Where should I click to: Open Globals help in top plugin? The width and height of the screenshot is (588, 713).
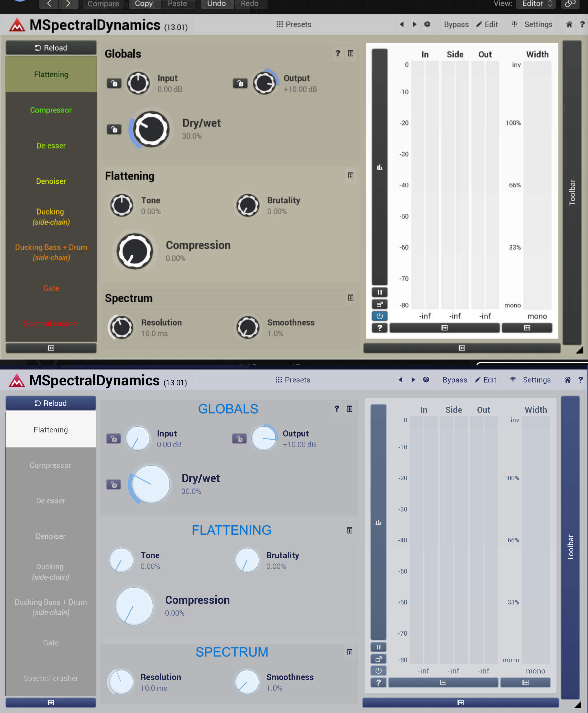[338, 53]
